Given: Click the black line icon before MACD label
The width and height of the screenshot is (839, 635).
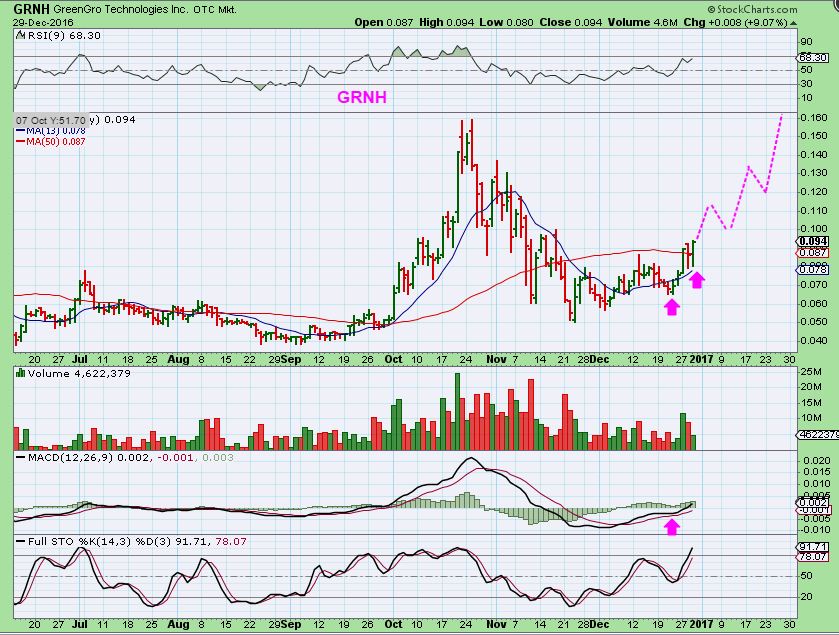Looking at the screenshot, I should (20, 458).
